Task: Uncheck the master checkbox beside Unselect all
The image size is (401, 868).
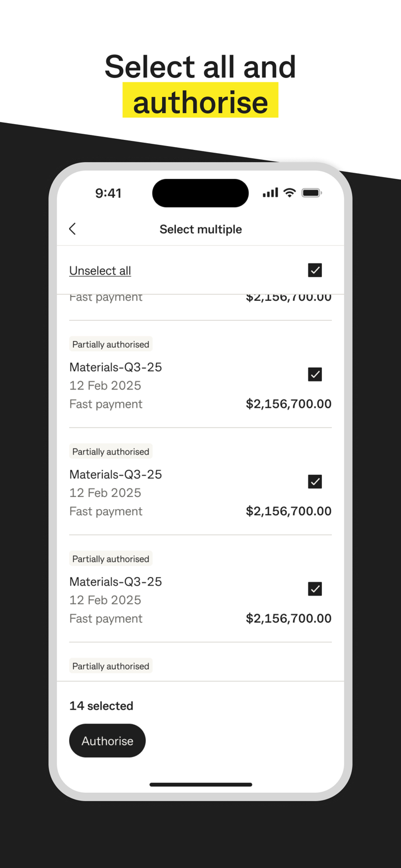Action: pyautogui.click(x=315, y=270)
